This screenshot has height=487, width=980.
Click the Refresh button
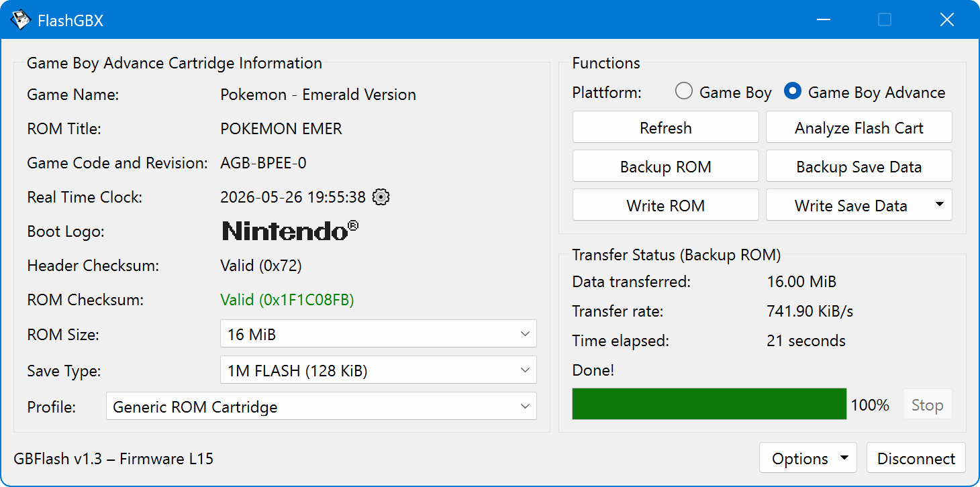click(x=666, y=127)
